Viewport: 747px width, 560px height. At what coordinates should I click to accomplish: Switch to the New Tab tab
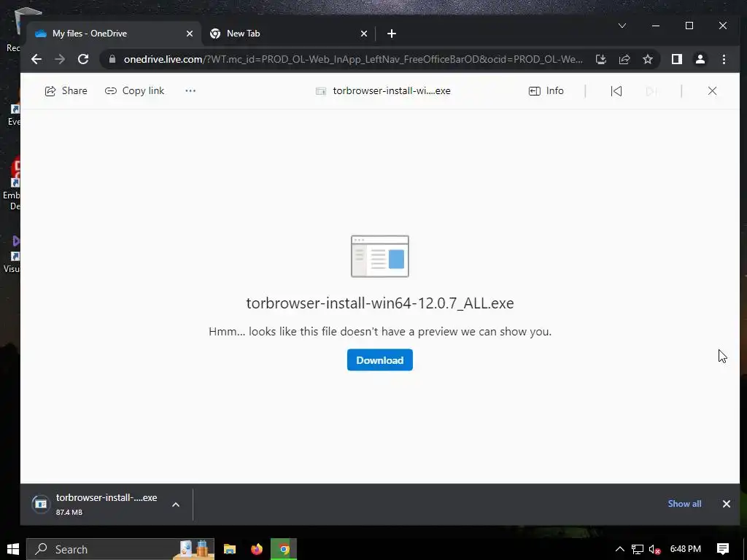288,34
